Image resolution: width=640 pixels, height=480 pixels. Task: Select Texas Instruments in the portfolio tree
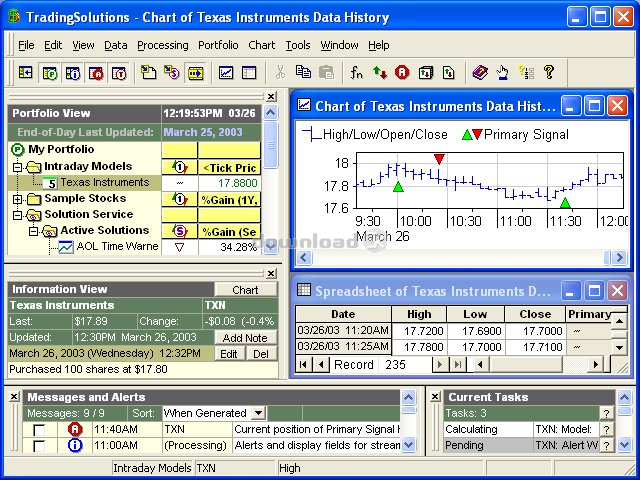pos(104,182)
